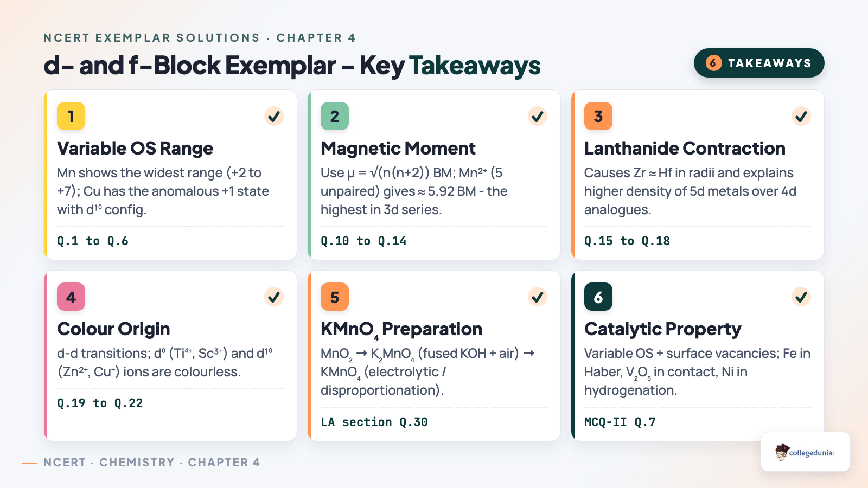Screen dimensions: 868x488
Task: Toggle the checkmark on Colour Origin card
Action: tap(274, 297)
